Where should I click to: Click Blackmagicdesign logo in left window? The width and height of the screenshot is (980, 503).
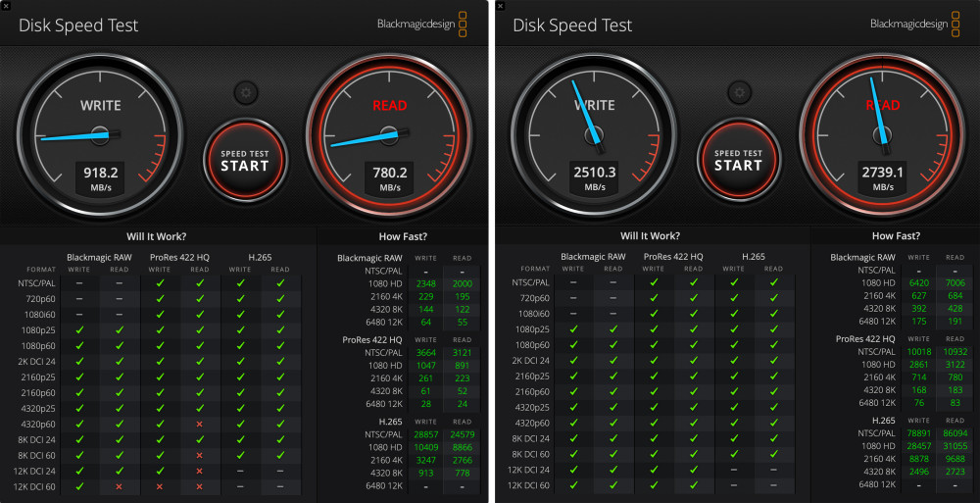(x=421, y=25)
